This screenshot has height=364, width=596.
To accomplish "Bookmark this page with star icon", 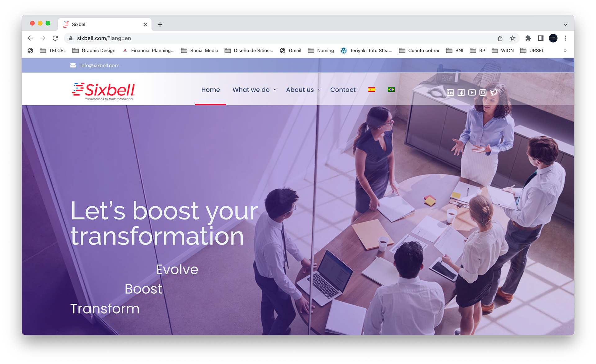I will point(512,38).
